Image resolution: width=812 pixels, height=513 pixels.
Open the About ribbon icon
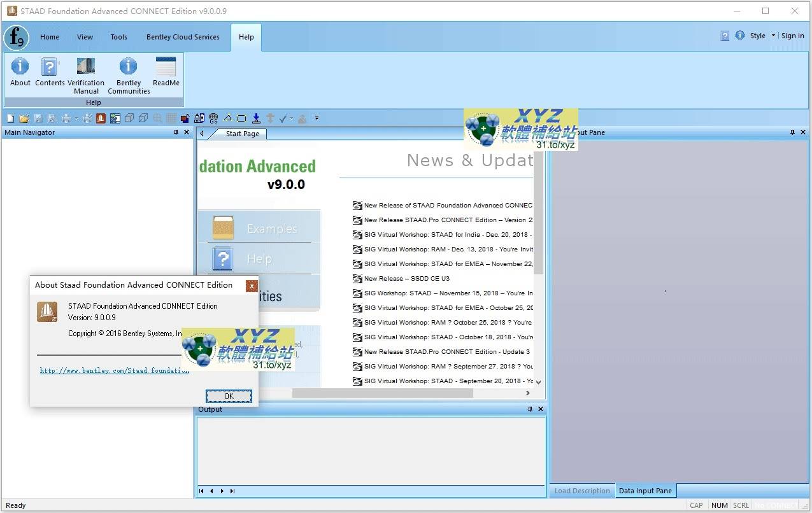[x=20, y=71]
